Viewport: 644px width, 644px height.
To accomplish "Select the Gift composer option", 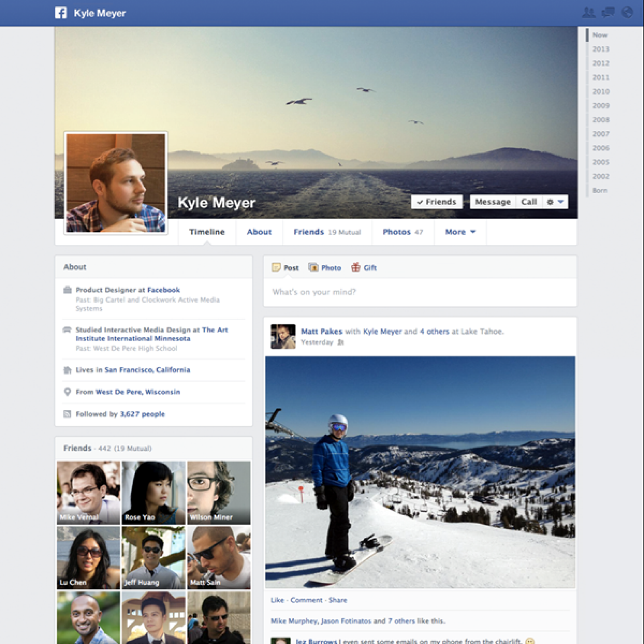I will (x=364, y=268).
